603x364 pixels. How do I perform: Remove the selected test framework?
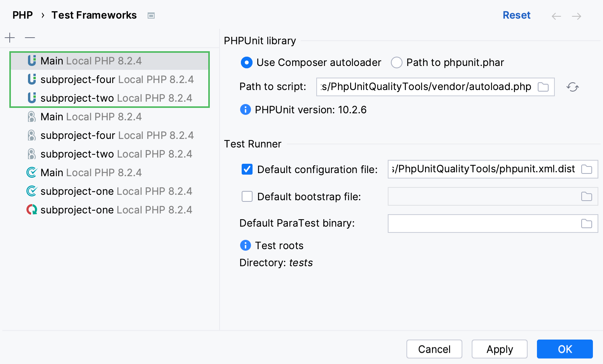pyautogui.click(x=30, y=37)
